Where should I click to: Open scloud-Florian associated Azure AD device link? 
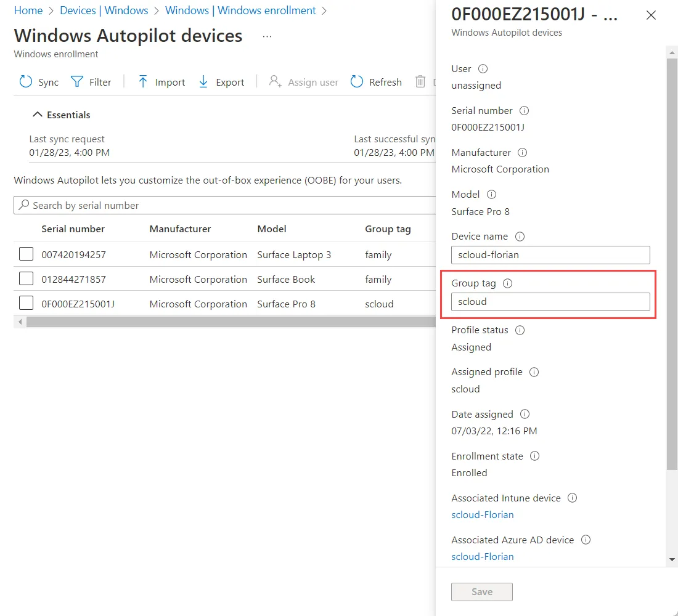[483, 557]
